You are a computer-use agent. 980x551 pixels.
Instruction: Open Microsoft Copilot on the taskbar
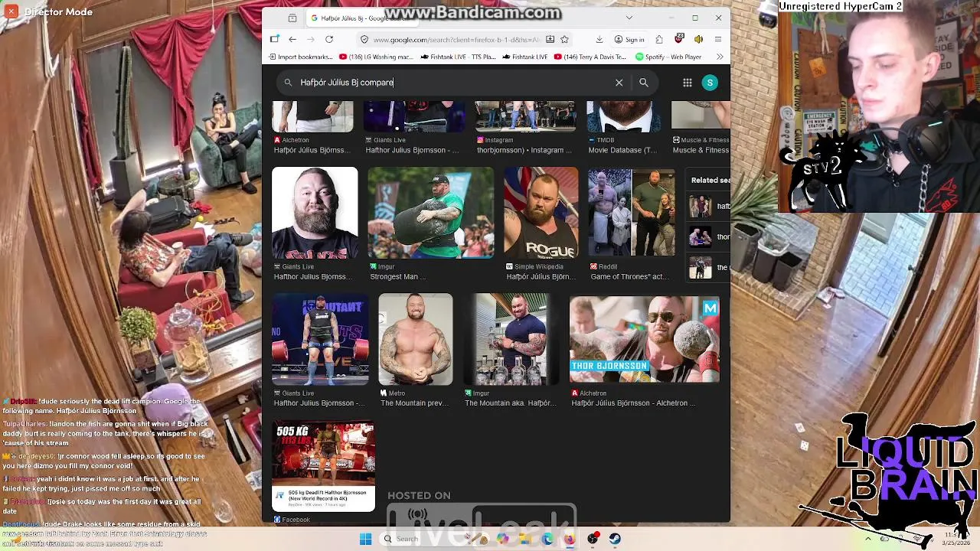(502, 539)
